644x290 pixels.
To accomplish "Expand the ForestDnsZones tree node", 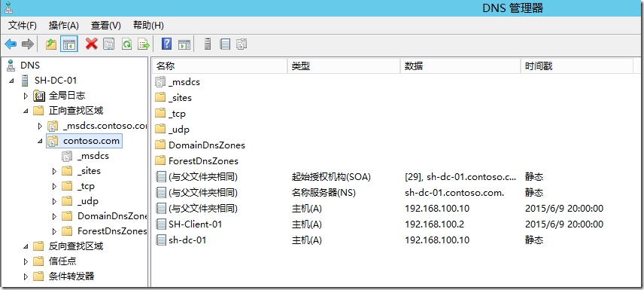I will pos(54,231).
